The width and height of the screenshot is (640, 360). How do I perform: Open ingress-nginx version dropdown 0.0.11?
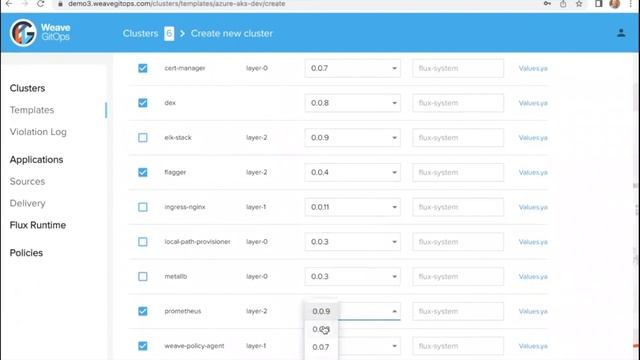352,207
